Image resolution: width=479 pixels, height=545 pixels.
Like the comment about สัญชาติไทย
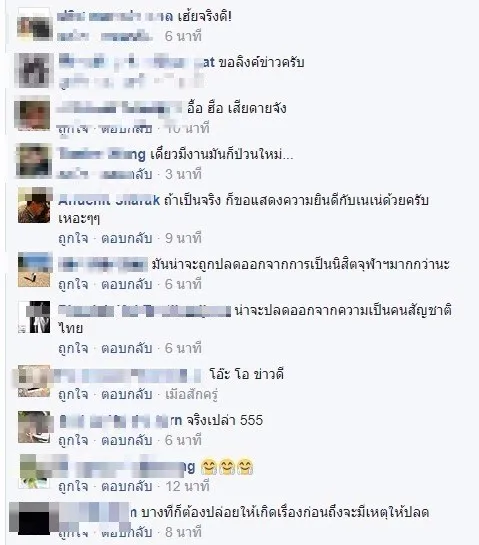73,348
